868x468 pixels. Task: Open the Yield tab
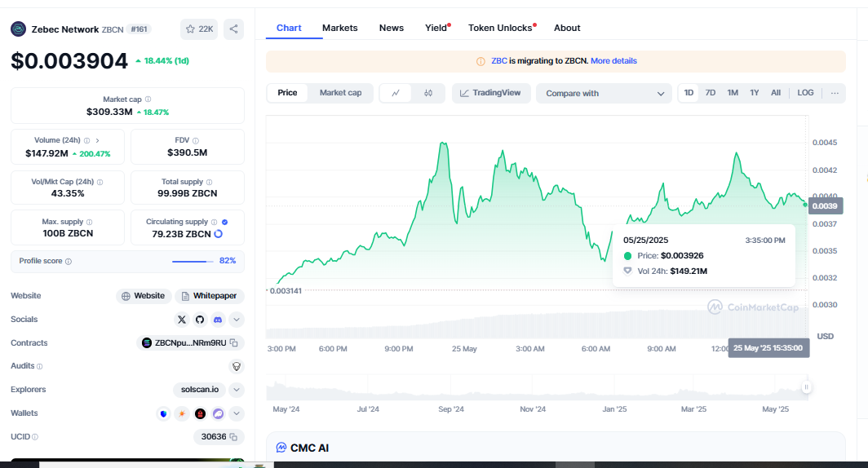click(x=436, y=28)
